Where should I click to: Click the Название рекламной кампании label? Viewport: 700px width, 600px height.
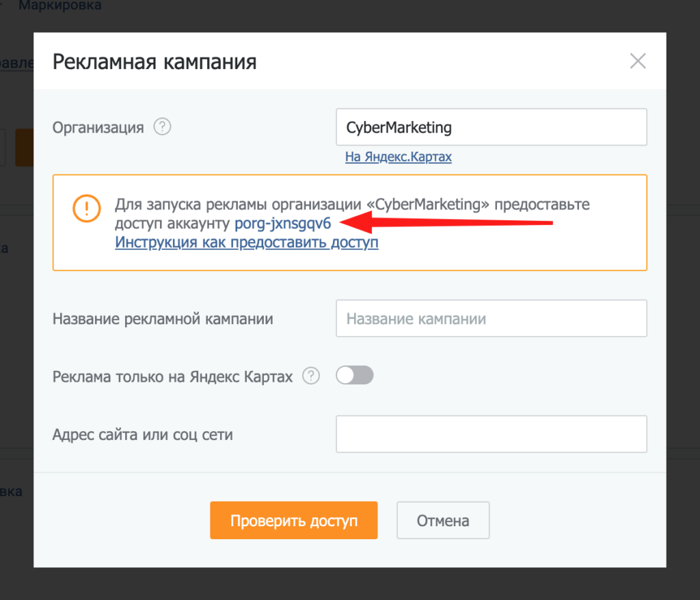163,319
